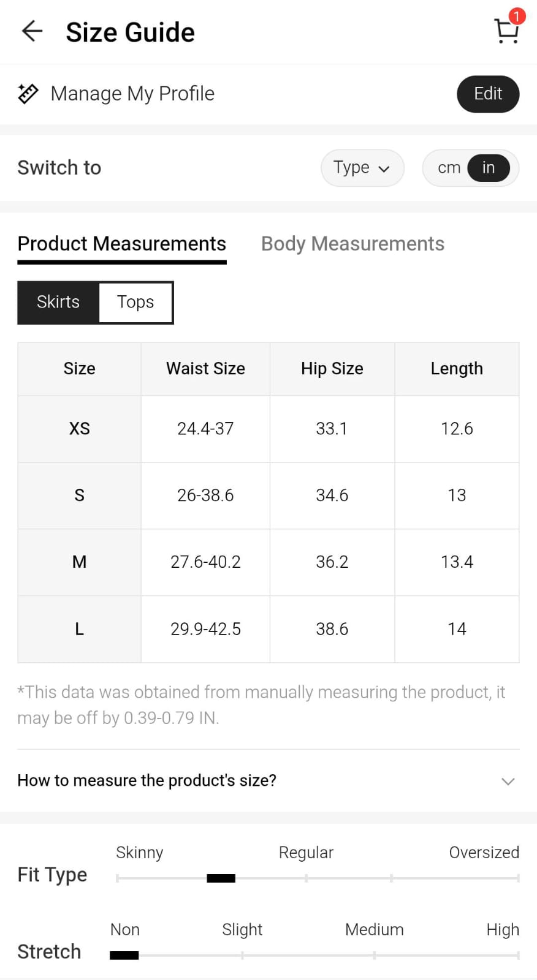The image size is (537, 980).
Task: Click the Edit profile button
Action: click(487, 94)
